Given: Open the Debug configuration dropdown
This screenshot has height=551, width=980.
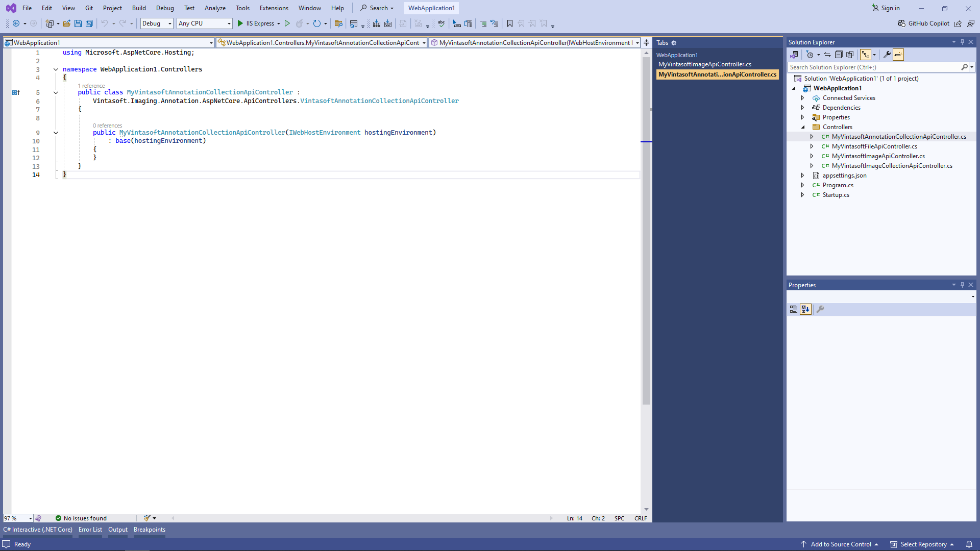Looking at the screenshot, I should tap(157, 23).
